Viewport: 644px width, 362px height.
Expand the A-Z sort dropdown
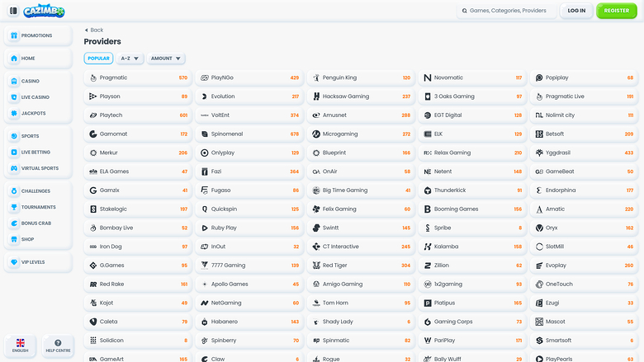(x=130, y=59)
